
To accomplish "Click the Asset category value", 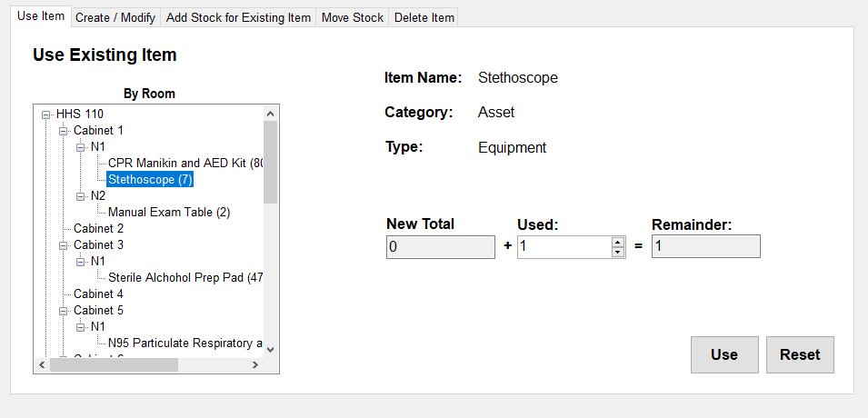I will (496, 113).
